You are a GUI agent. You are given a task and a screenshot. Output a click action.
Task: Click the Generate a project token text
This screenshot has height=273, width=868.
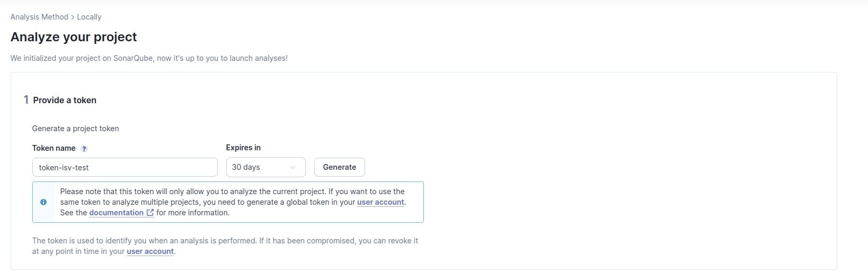click(75, 129)
